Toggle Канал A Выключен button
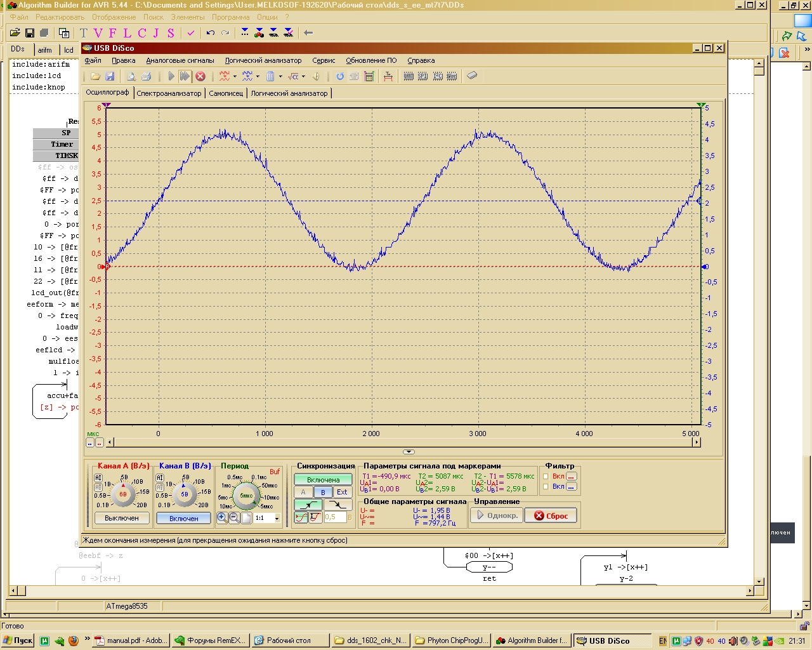This screenshot has width=812, height=650. [x=122, y=519]
